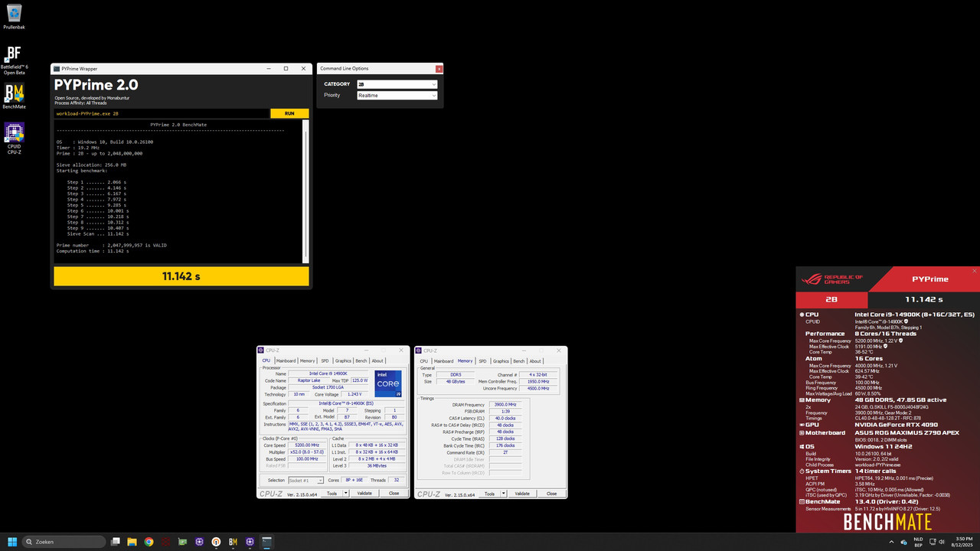Screen dimensions: 980x551
Task: Click ASUS ROG MAXIMUS Z790 APEX text
Action: [x=907, y=433]
